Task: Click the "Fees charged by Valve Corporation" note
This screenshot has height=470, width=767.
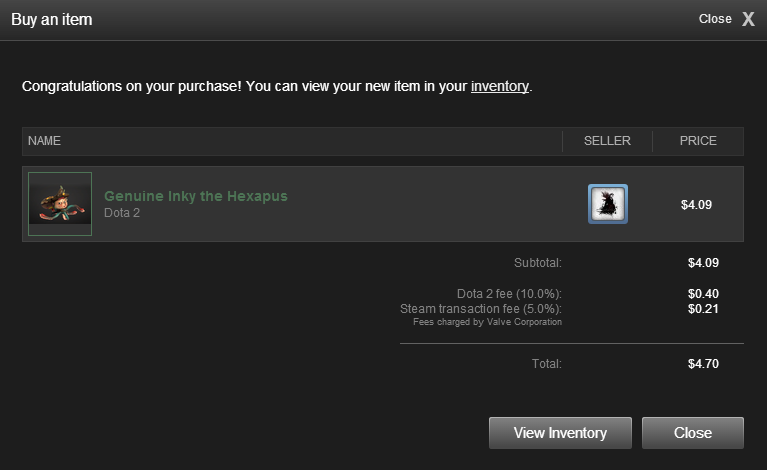Action: [487, 322]
